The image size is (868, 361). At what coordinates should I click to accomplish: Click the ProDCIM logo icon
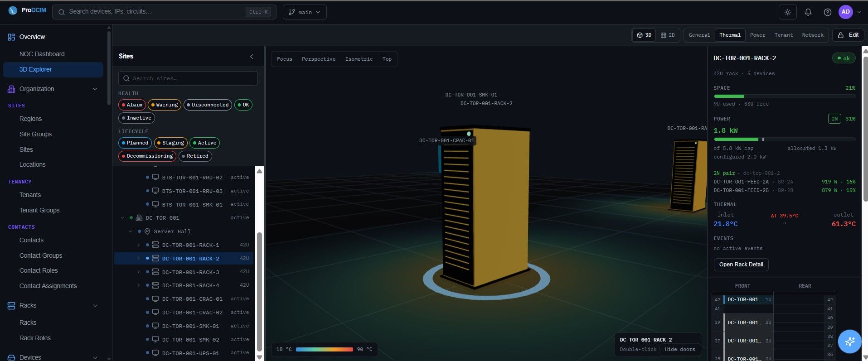tap(13, 11)
